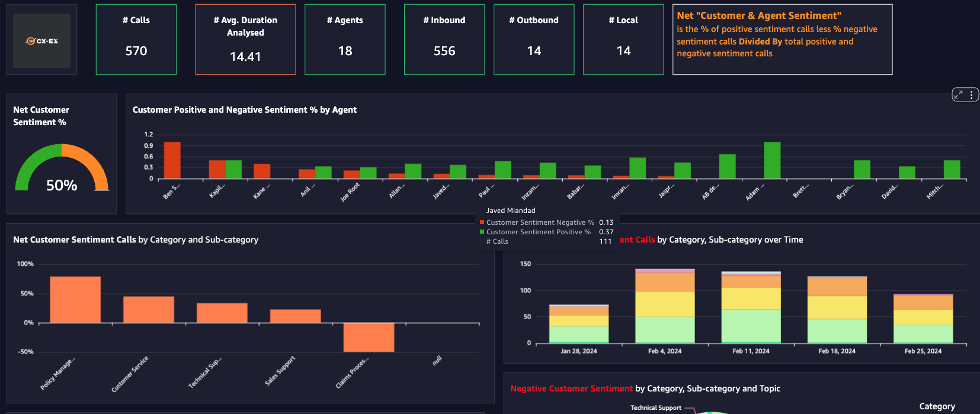980x414 pixels.
Task: Select the Feb 25, 2024 stacked bar
Action: (923, 319)
